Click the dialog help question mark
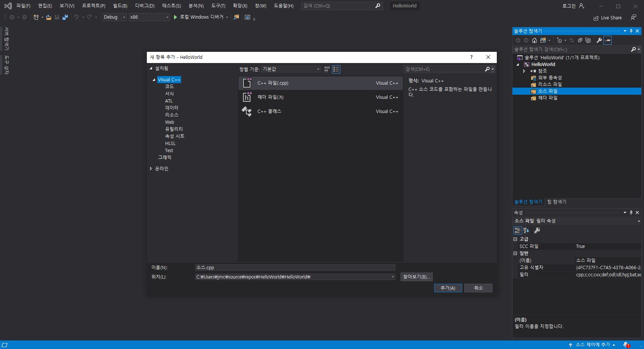This screenshot has width=644, height=349. tap(471, 57)
